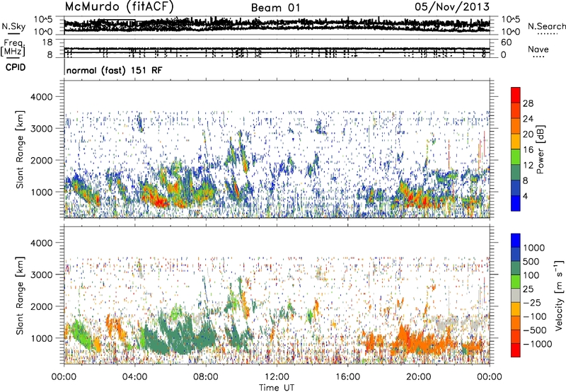
Task: Click the '-500' velocity scale value
Action: [535, 330]
